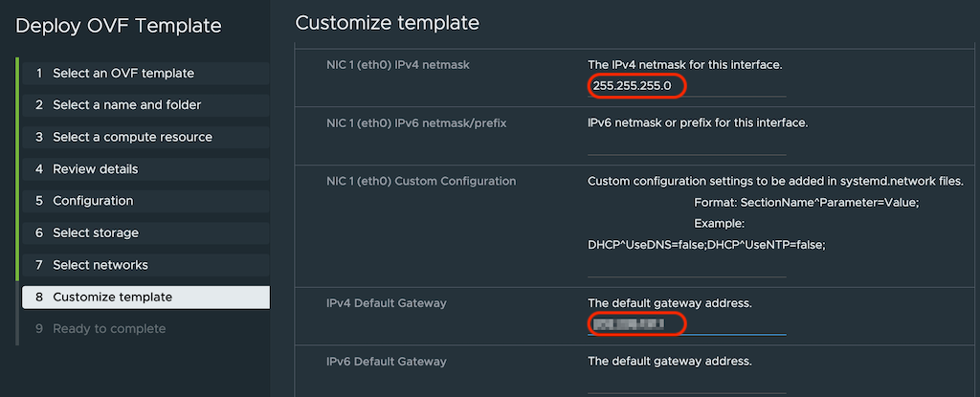
Task: Open the Review details step
Action: [x=95, y=168]
